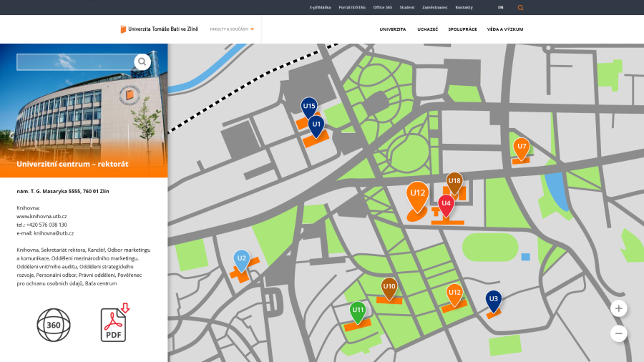
Task: Open the Věda a výzkum menu
Action: click(x=505, y=29)
